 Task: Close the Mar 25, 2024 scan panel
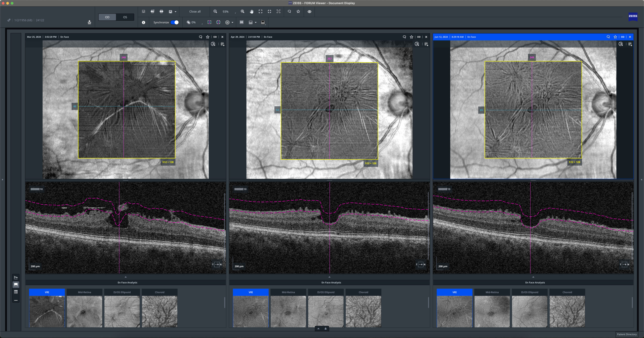(222, 37)
